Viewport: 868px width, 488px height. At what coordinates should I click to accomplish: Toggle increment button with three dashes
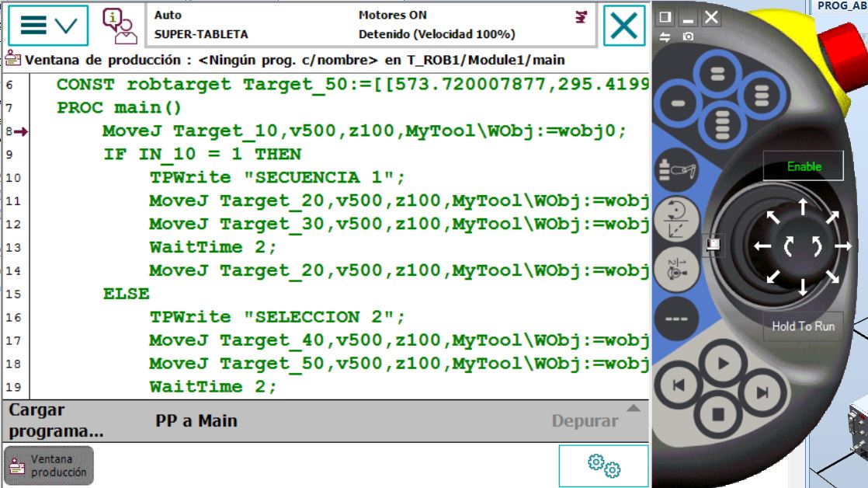[x=676, y=319]
